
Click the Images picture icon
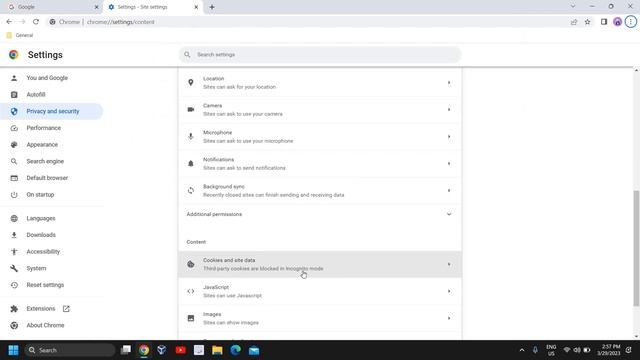tap(191, 318)
